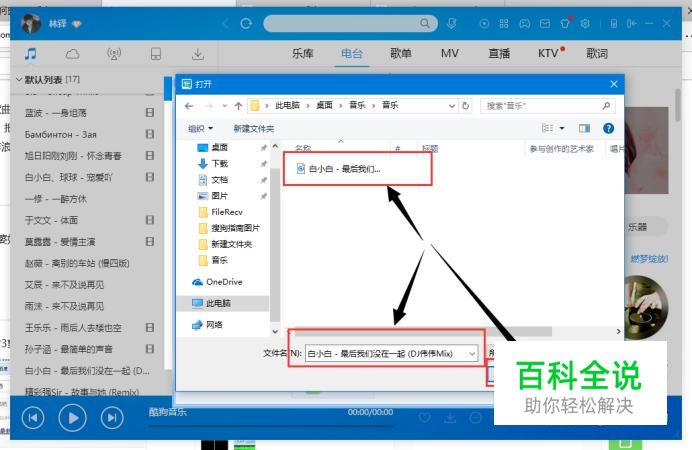This screenshot has width=692, height=450.
Task: Open the download manager icon in sidebar
Action: [x=198, y=54]
